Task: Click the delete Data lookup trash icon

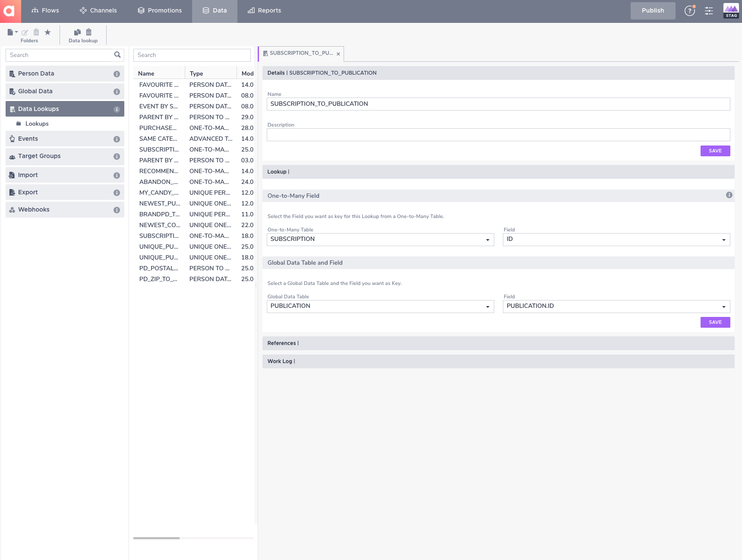Action: pyautogui.click(x=88, y=32)
